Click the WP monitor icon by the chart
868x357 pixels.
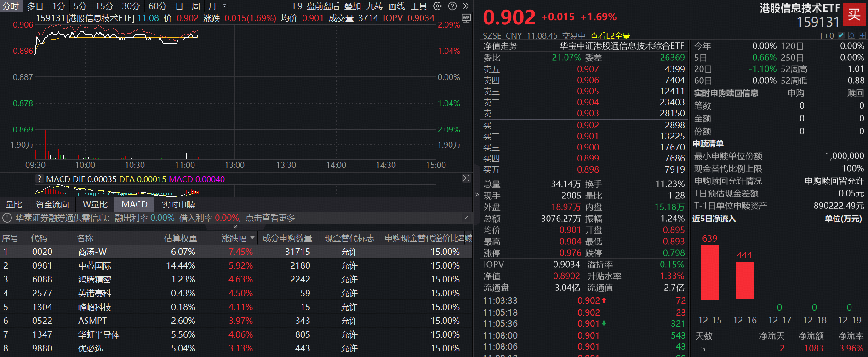pyautogui.click(x=466, y=18)
